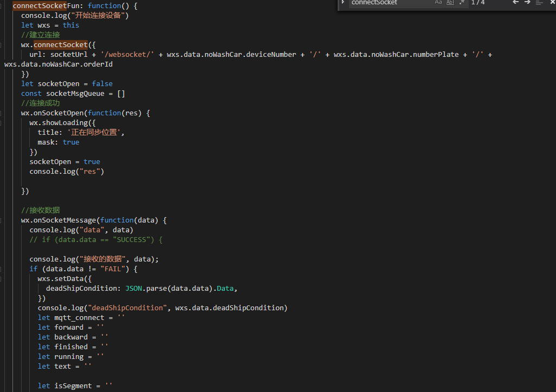
Task: Click 'forward' variable declaration
Action: 69,328
